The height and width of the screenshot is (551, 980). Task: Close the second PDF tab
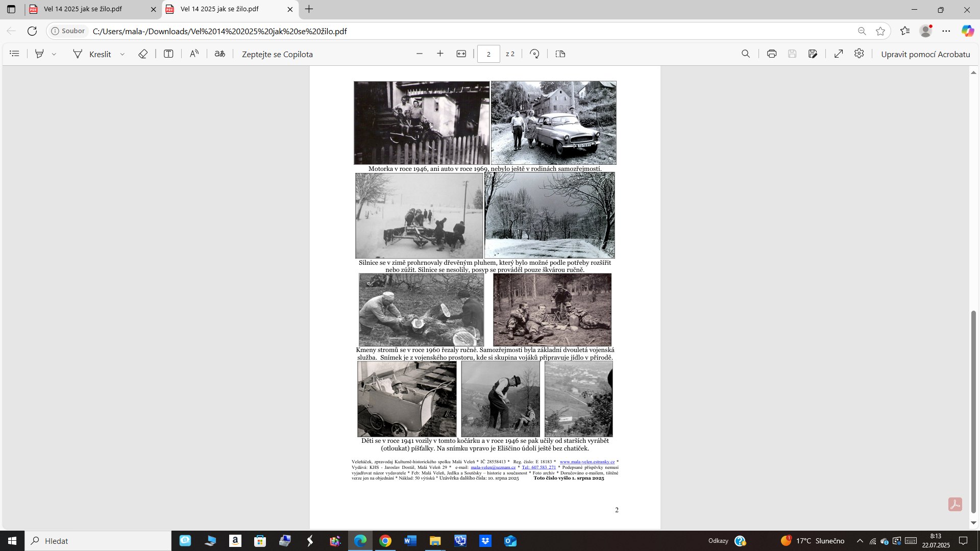pos(290,9)
